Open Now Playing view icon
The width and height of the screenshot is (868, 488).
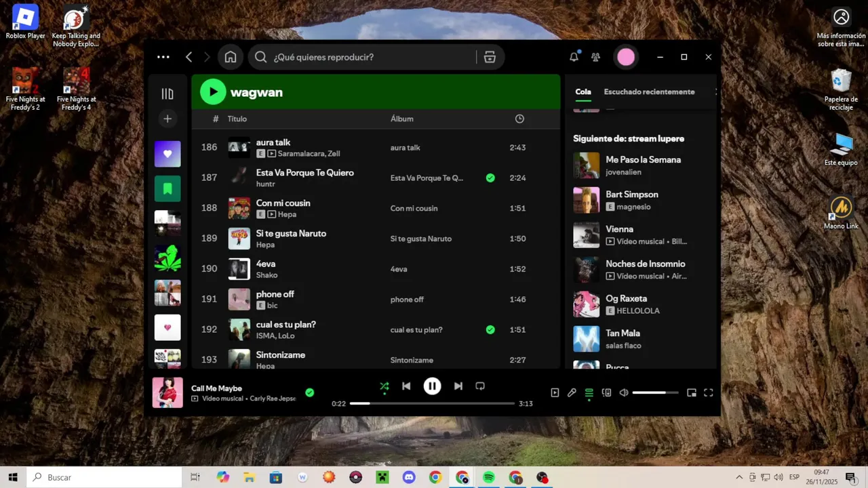pos(555,392)
